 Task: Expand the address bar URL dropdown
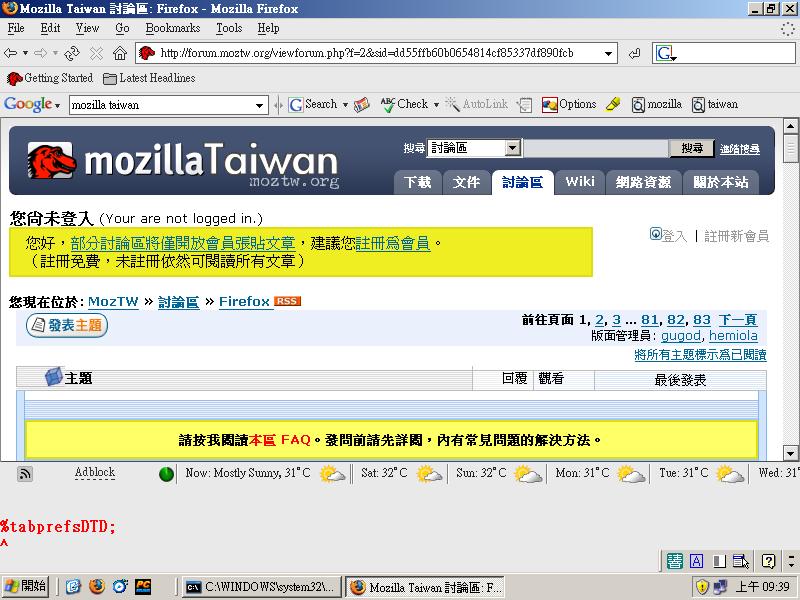click(608, 53)
